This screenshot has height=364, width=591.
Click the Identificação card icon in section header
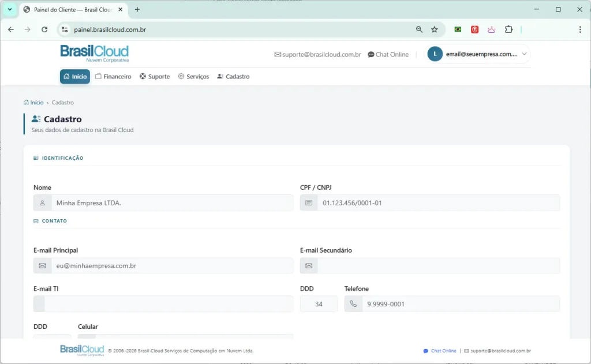click(x=37, y=157)
